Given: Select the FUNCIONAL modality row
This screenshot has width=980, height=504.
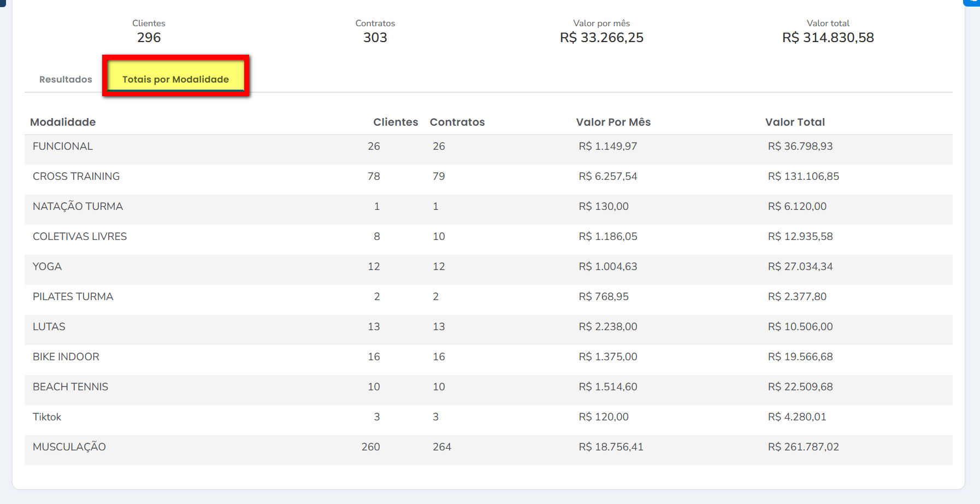Looking at the screenshot, I should [x=63, y=146].
